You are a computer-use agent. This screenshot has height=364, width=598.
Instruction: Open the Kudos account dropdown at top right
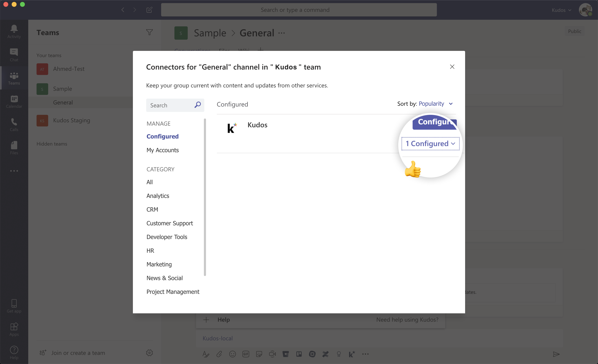(x=561, y=10)
